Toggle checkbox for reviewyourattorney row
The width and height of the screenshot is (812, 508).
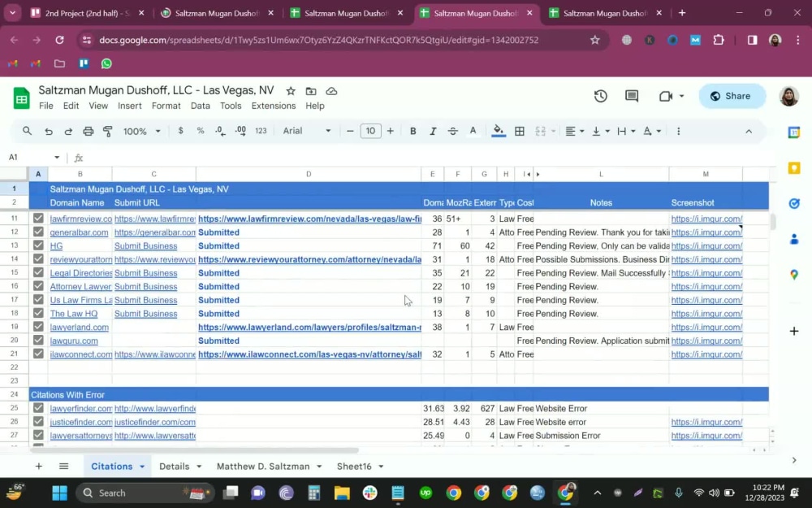[x=38, y=258]
